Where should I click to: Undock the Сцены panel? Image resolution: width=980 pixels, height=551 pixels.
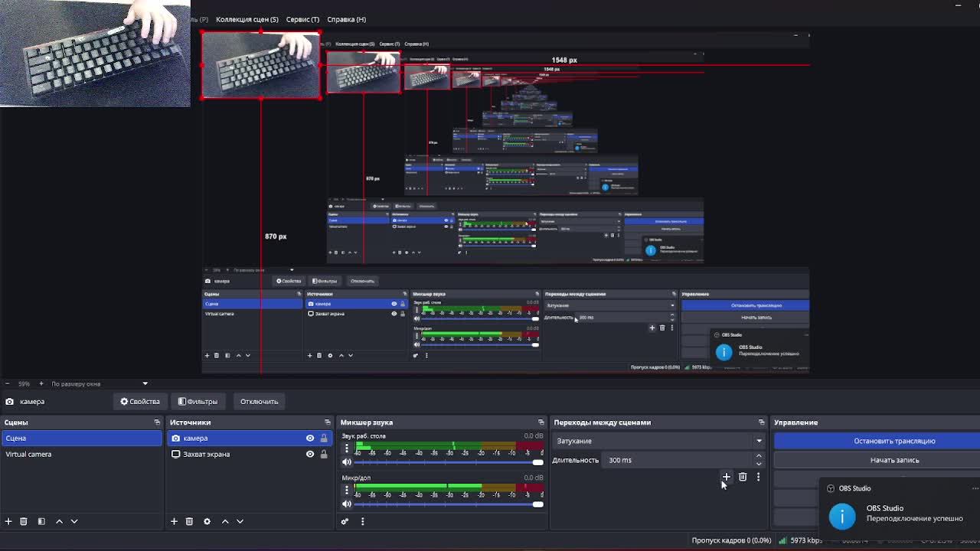[x=157, y=422]
